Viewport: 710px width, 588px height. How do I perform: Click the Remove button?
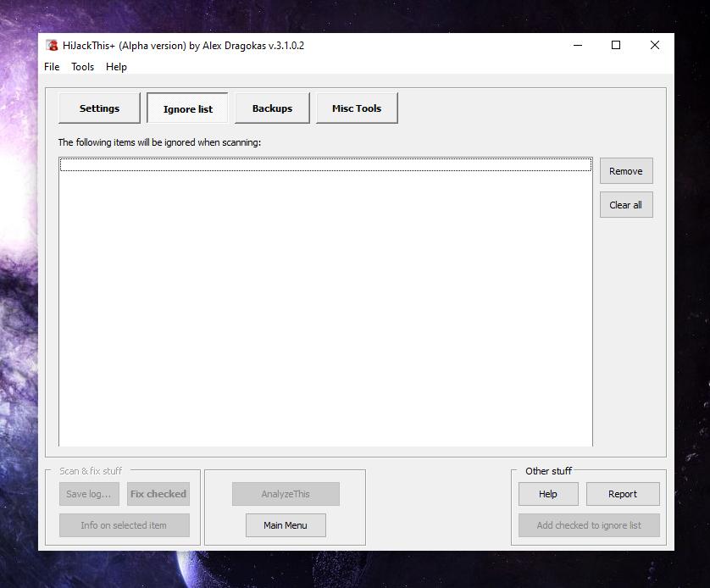[x=626, y=170]
